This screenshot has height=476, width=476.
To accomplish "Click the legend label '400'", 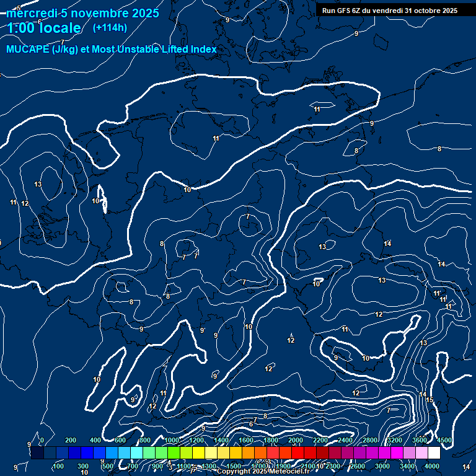I will (95, 440).
